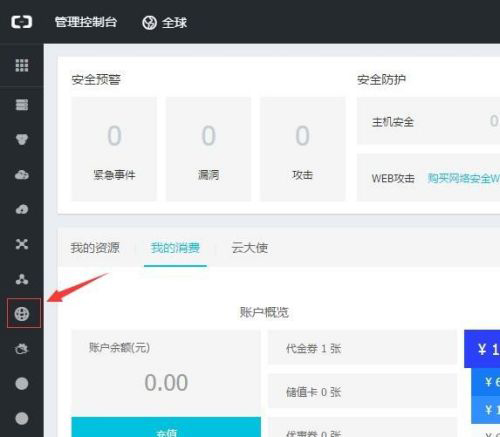Screen dimensions: 500x437
Task: Open 管理控制台 in the top bar
Action: (86, 22)
